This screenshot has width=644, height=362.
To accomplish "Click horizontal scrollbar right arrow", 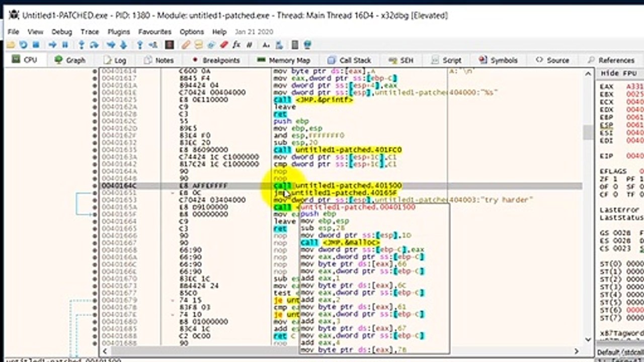I will 577,350.
